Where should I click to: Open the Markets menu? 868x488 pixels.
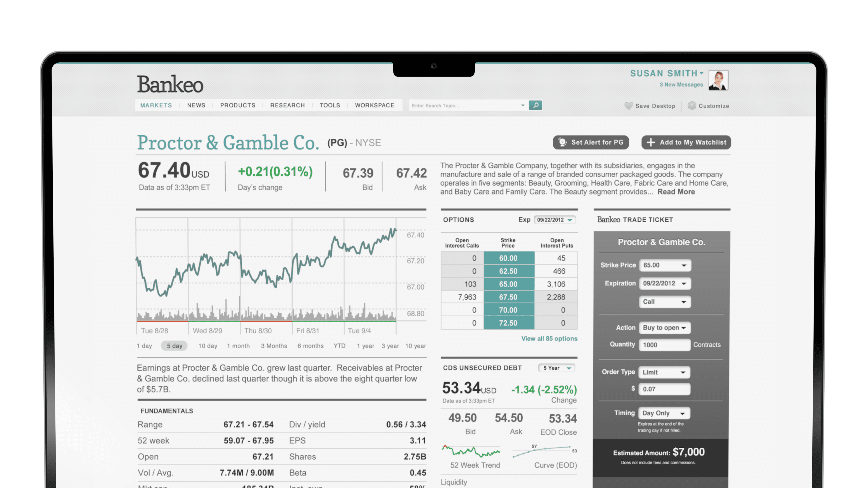(156, 106)
